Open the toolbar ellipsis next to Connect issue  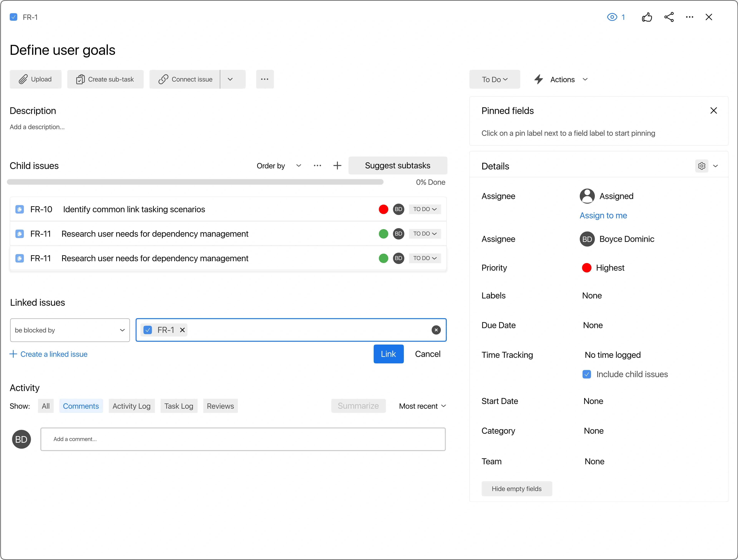(x=265, y=79)
